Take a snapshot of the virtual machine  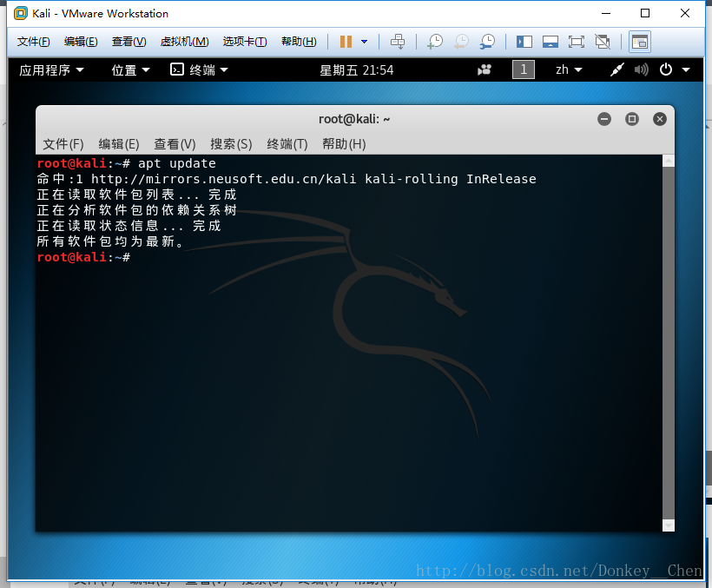coord(435,42)
